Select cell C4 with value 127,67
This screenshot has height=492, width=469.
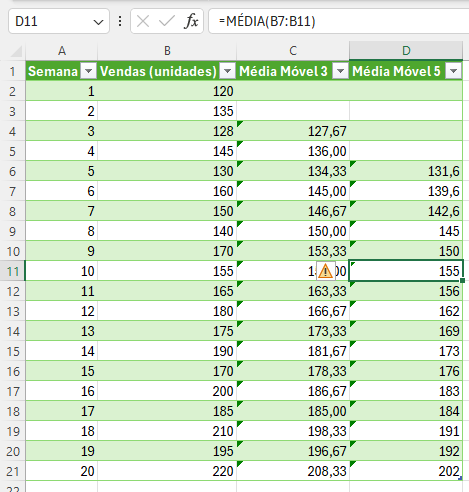point(293,131)
